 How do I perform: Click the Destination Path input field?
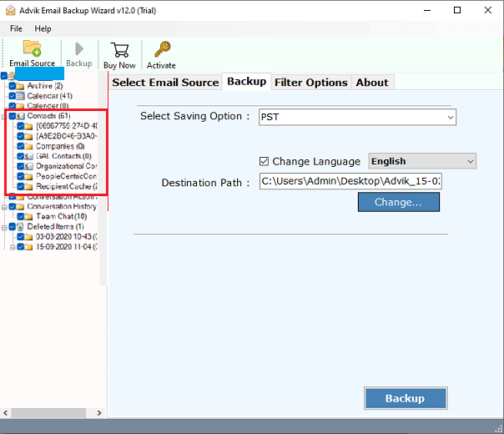(x=350, y=181)
